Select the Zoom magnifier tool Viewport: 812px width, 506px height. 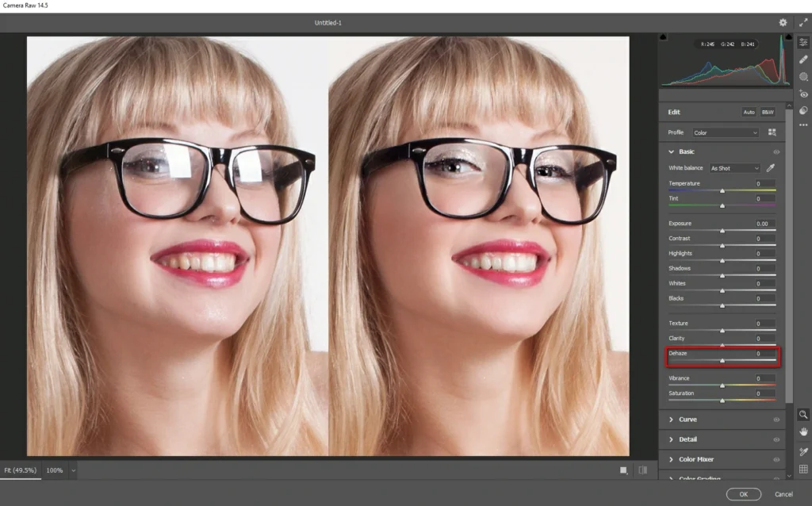(x=803, y=414)
